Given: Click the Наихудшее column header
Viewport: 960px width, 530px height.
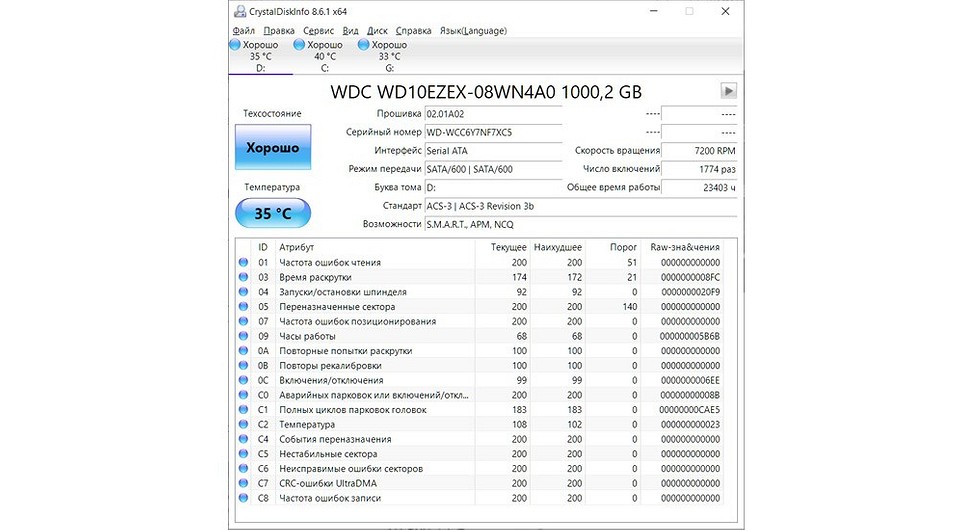Looking at the screenshot, I should [x=557, y=247].
